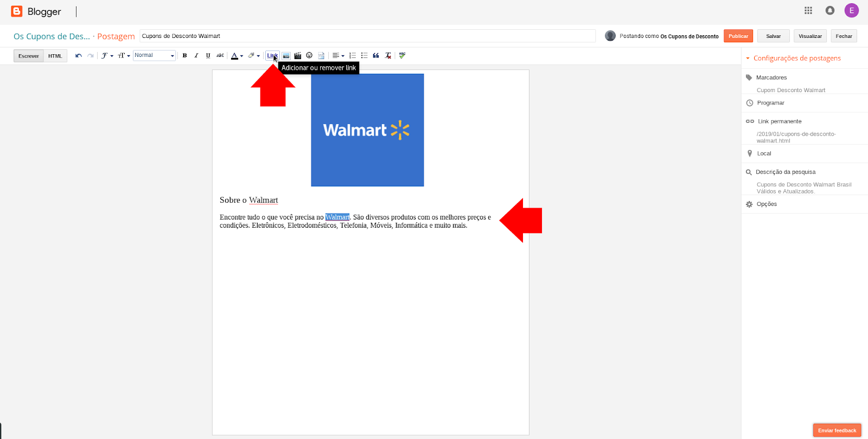The image size is (868, 439).
Task: Open the notifications bell
Action: (x=830, y=10)
